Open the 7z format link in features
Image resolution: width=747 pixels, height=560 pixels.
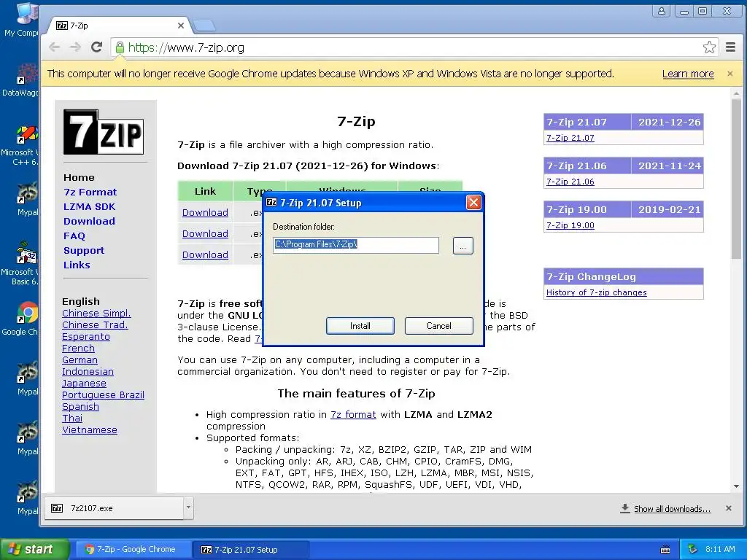[x=353, y=415]
